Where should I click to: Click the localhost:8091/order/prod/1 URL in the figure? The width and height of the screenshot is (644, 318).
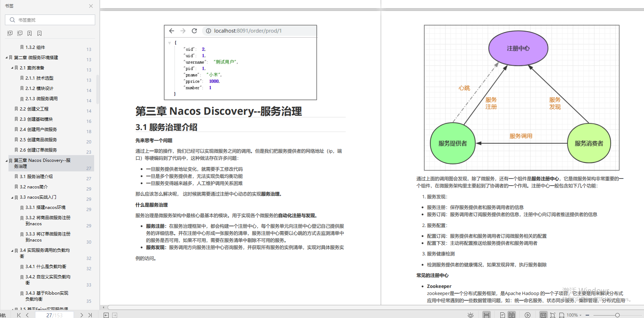(x=248, y=31)
